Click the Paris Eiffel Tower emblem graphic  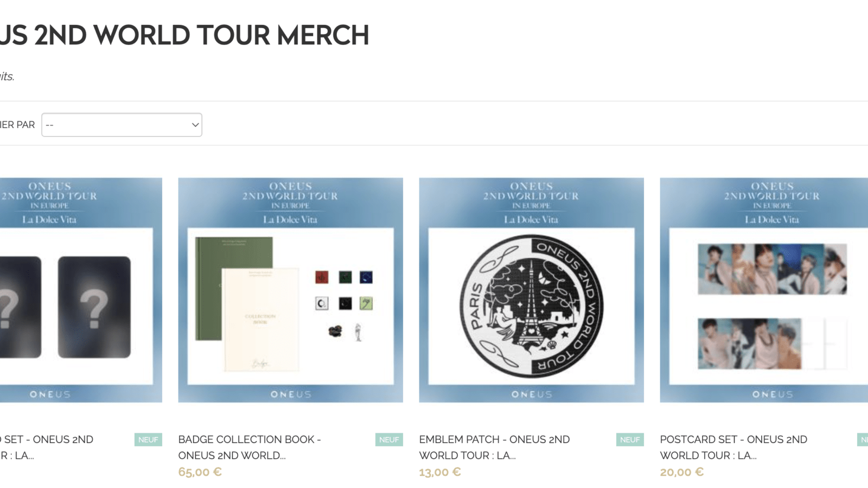click(x=531, y=306)
